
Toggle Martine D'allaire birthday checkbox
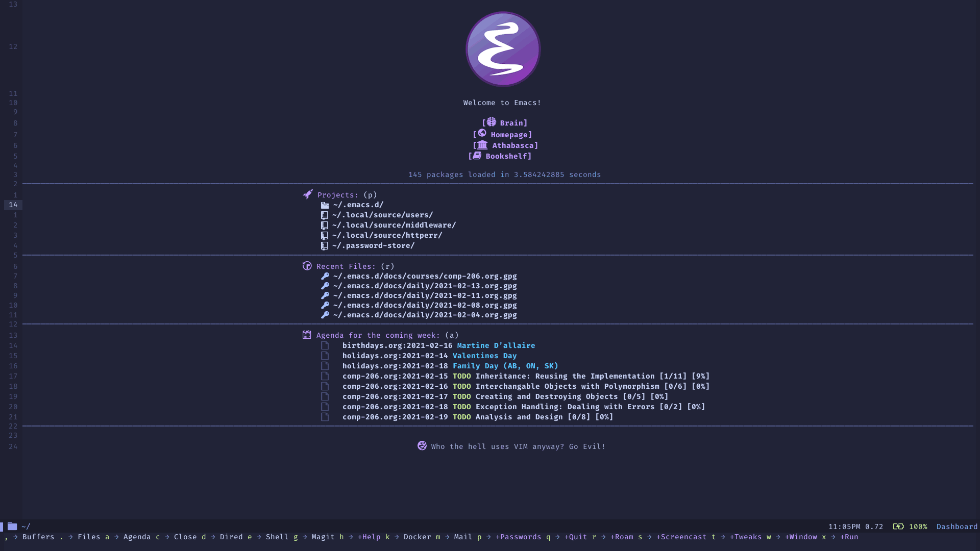(x=325, y=345)
